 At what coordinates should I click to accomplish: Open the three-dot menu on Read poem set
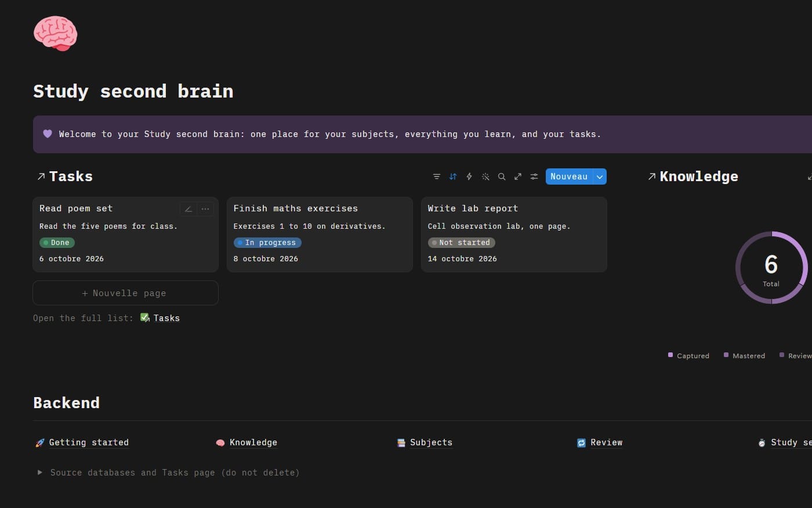click(205, 209)
